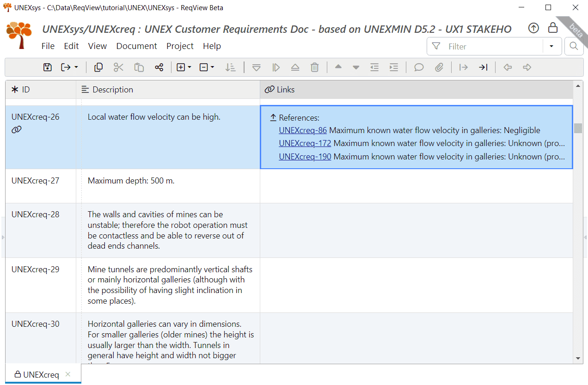Open the Project menu
Screen dimensions: 588x385
pos(180,46)
